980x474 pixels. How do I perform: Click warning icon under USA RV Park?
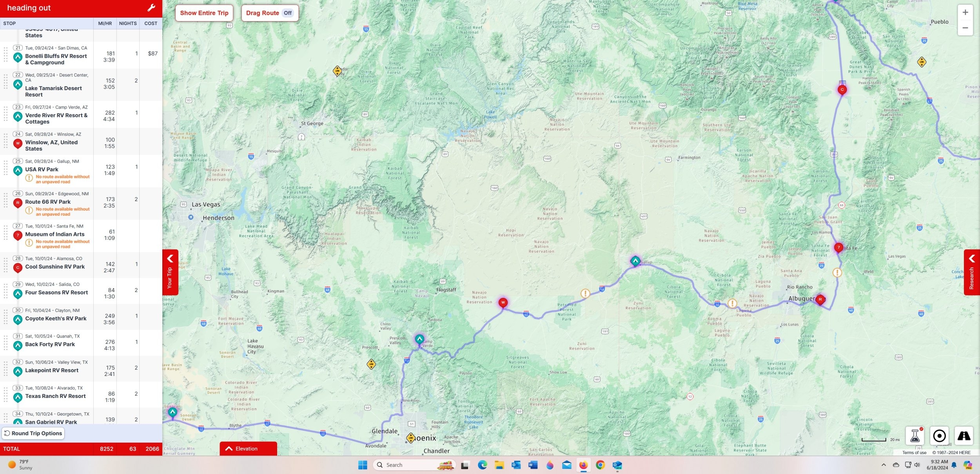click(x=29, y=178)
